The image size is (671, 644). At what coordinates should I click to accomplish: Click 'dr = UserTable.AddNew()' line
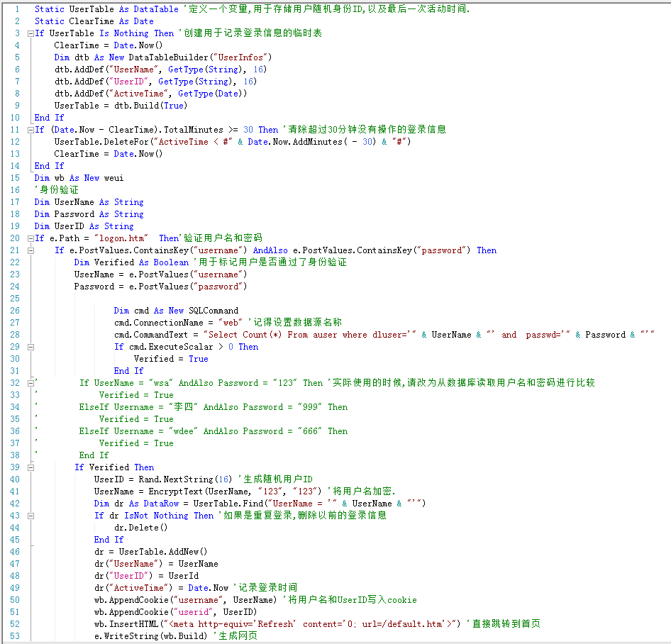(150, 552)
